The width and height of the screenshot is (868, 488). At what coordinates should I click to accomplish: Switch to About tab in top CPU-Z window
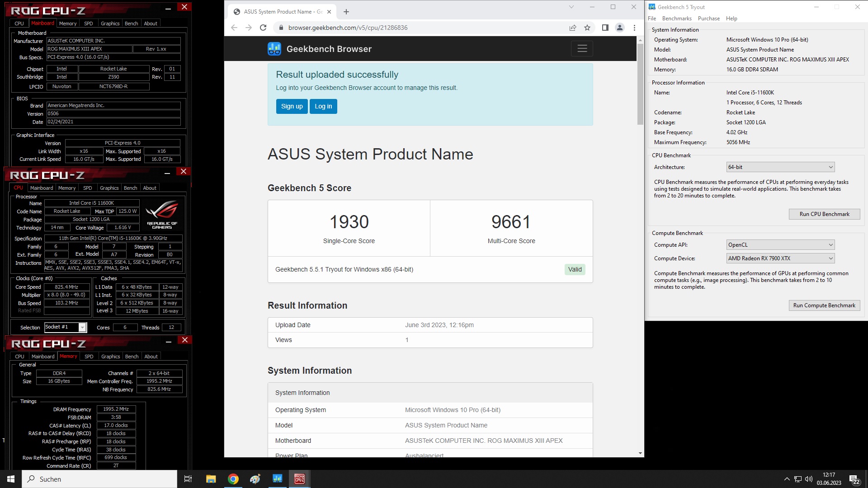pyautogui.click(x=151, y=23)
